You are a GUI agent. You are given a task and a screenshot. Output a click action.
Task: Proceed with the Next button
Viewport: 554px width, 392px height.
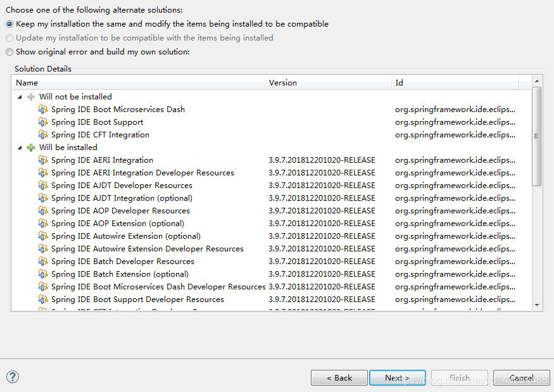point(398,378)
